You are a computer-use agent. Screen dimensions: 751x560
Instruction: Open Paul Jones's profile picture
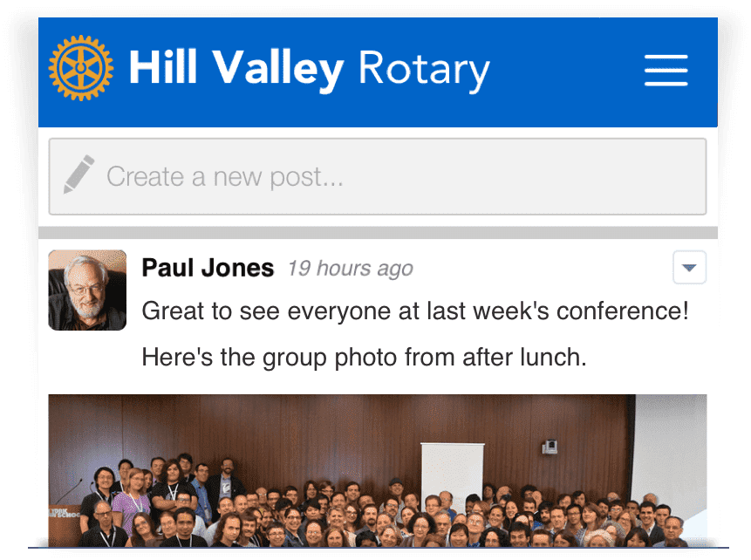click(87, 290)
